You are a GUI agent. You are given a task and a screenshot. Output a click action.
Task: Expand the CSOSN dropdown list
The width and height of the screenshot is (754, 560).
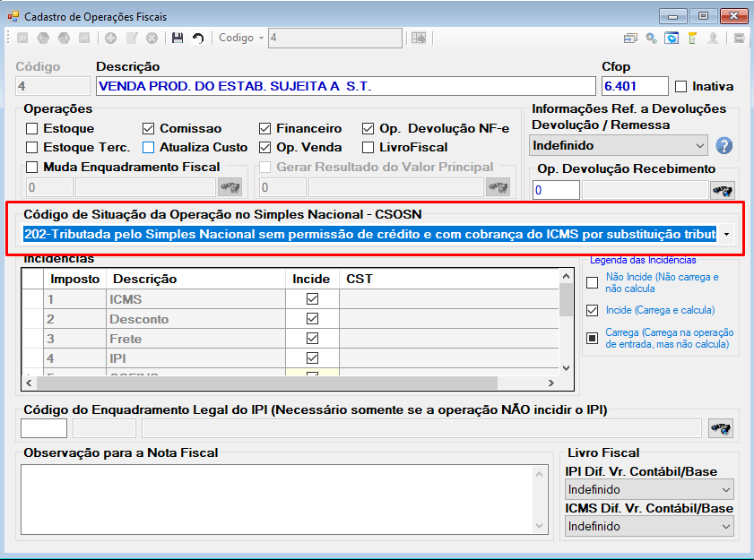pos(726,235)
